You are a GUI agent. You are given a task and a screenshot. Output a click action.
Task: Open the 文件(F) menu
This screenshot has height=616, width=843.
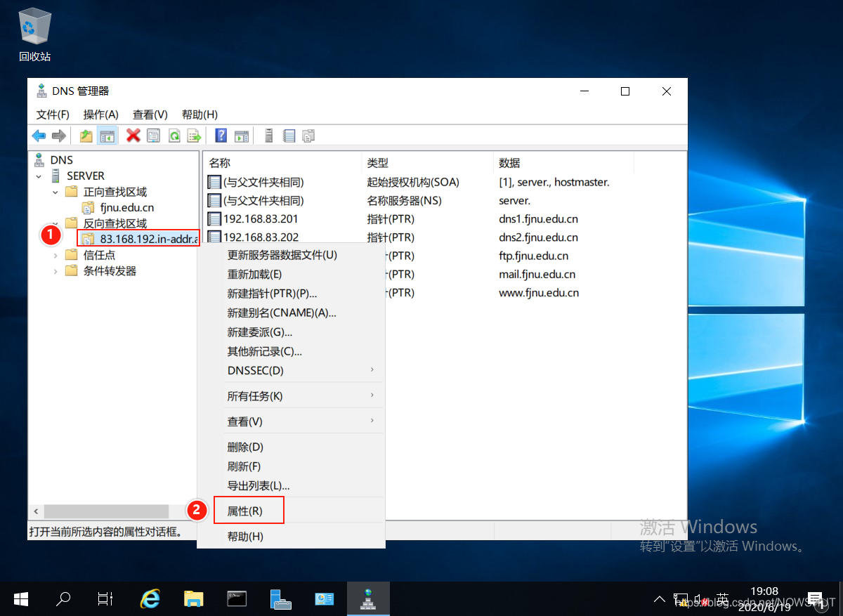(x=53, y=114)
